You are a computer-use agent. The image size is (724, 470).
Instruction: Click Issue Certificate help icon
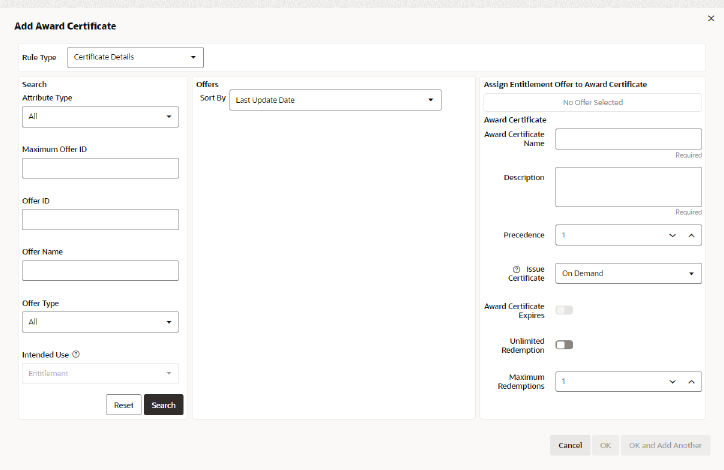click(x=516, y=269)
